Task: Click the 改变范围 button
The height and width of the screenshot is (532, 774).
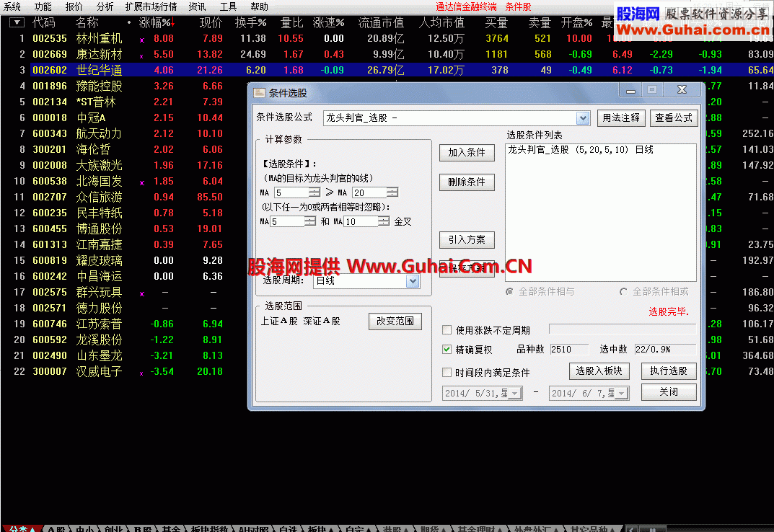Action: [395, 322]
